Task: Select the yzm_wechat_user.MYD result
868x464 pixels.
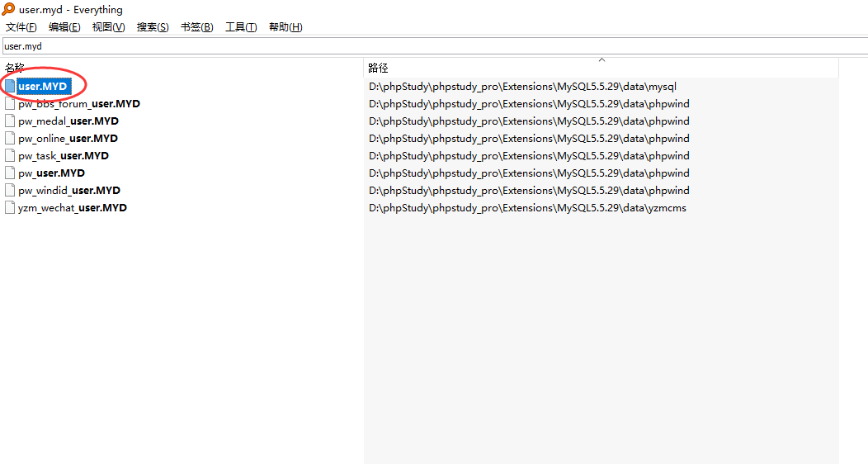Action: pos(73,207)
